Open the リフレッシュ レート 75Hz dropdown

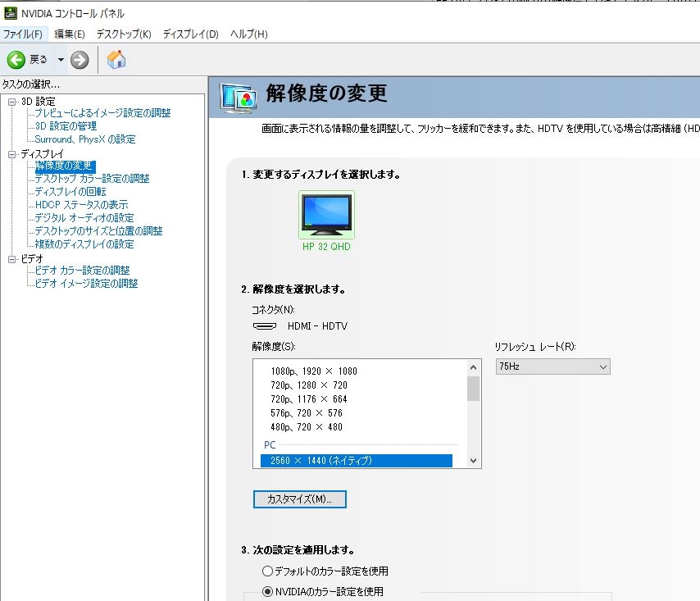click(552, 367)
